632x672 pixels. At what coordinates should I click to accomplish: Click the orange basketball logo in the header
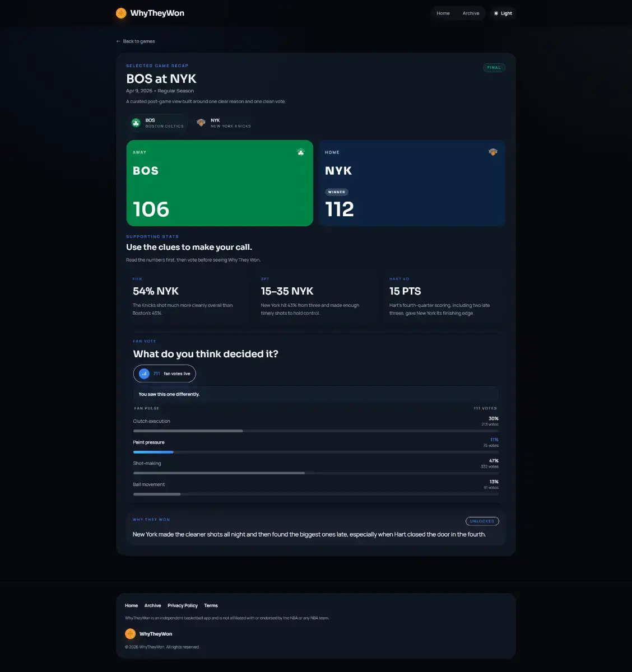[121, 13]
